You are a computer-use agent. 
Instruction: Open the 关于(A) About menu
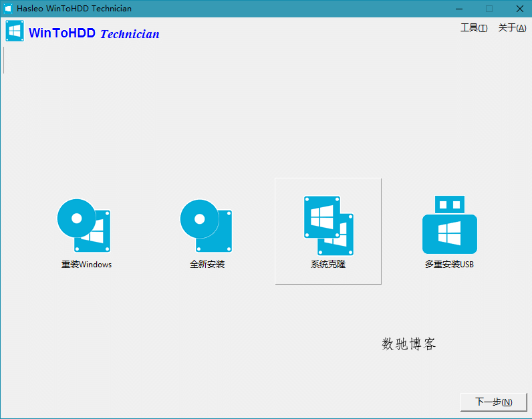[x=512, y=28]
